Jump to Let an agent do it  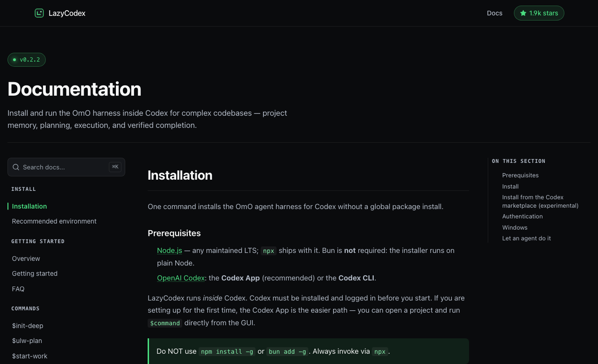[527, 238]
